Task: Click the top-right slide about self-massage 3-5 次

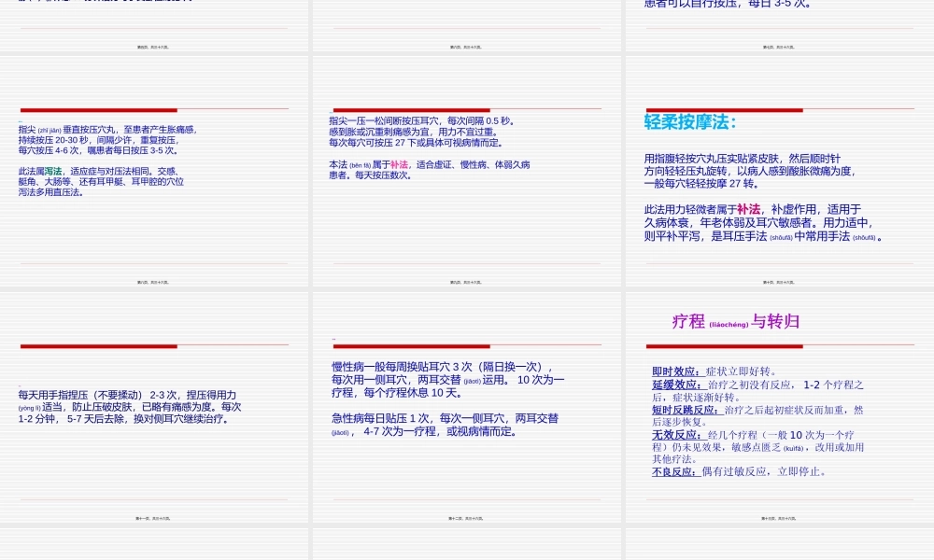Action: click(x=778, y=23)
